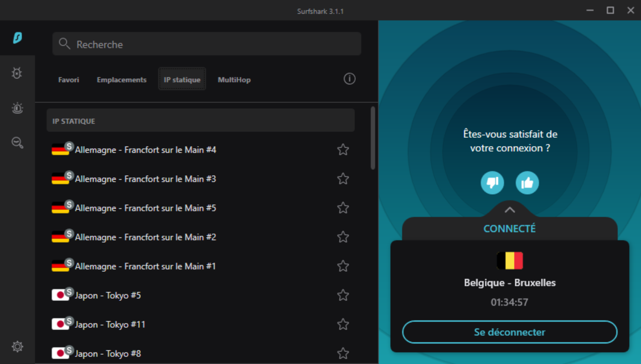This screenshot has height=364, width=641.
Task: Open settings gear in the sidebar
Action: pos(17,347)
